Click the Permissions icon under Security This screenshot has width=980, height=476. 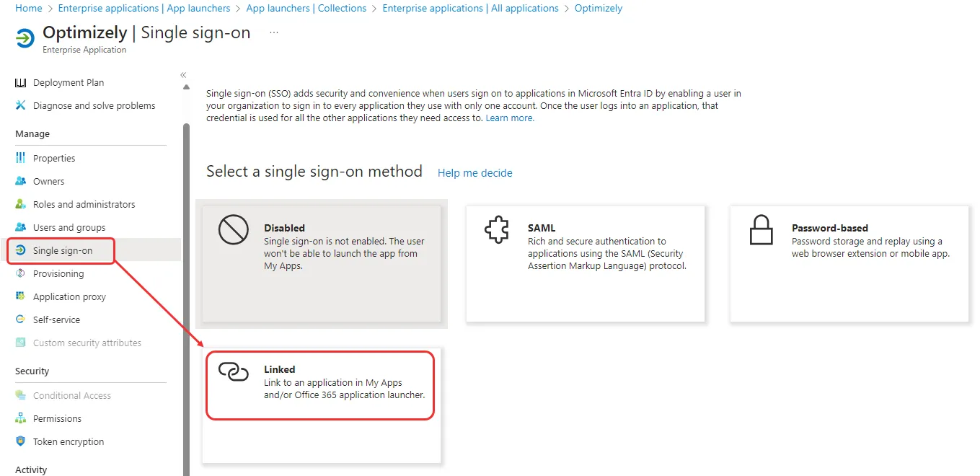20,418
